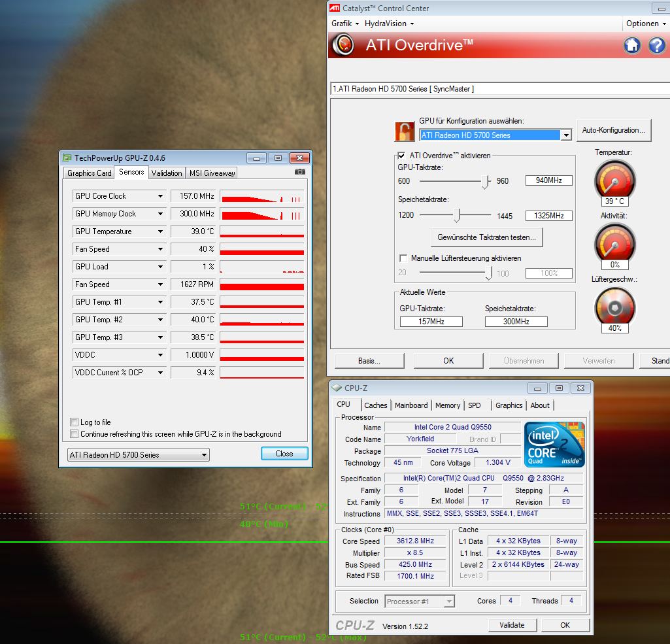Click the 940MHz GPU clock value field
670x644 pixels.
tap(548, 180)
